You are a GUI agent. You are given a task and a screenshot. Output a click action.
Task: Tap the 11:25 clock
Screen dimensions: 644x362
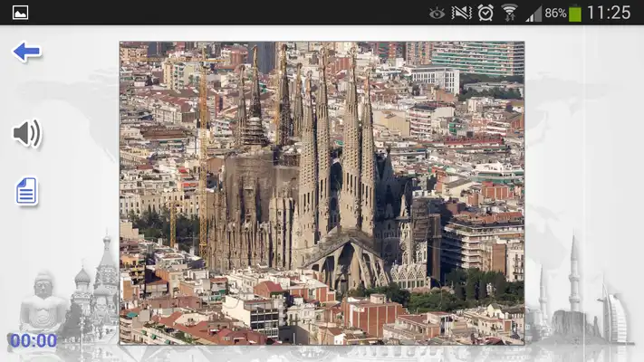[609, 13]
